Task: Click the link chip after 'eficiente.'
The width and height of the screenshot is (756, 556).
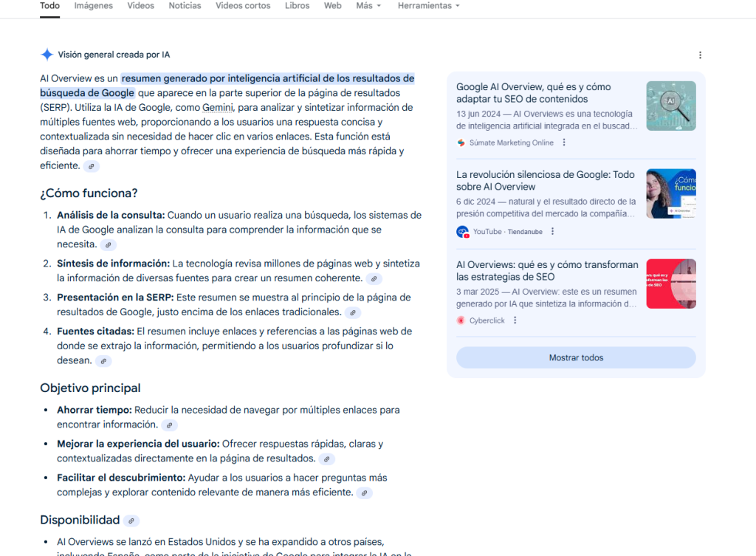Action: point(91,166)
